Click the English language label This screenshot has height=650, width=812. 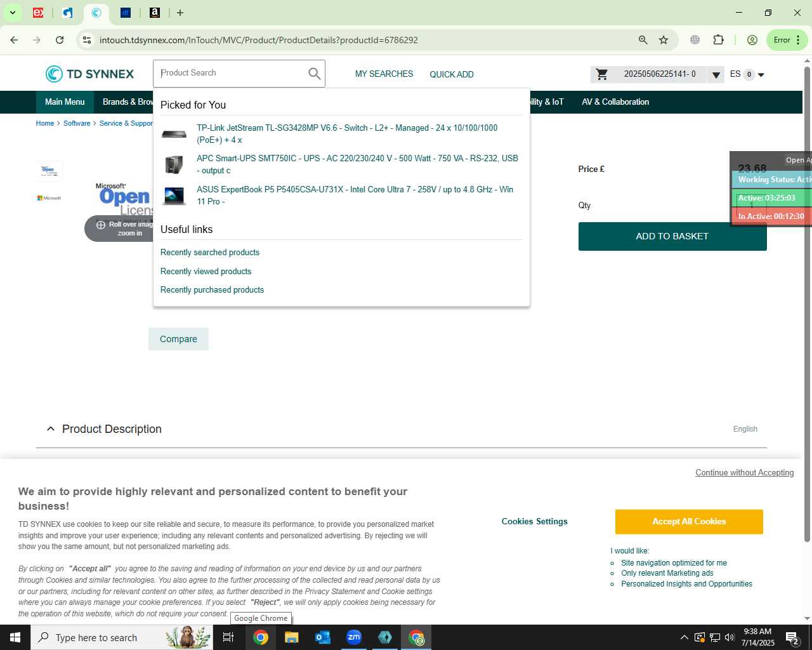point(745,429)
